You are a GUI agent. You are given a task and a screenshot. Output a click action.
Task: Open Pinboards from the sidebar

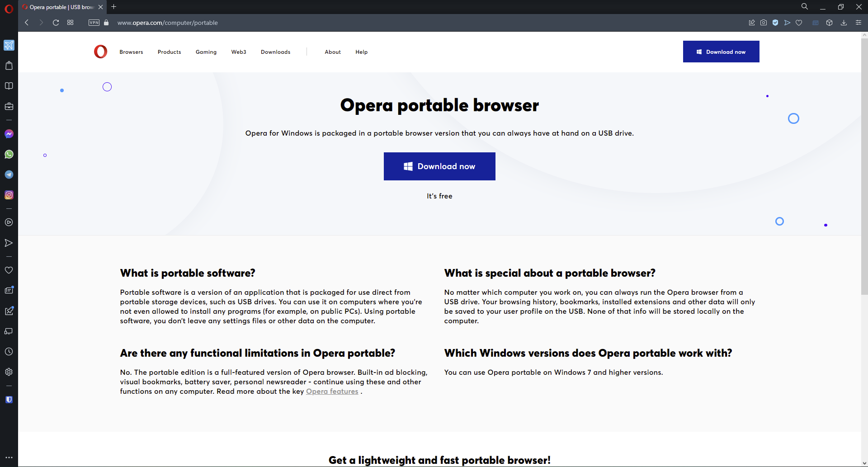click(x=9, y=311)
